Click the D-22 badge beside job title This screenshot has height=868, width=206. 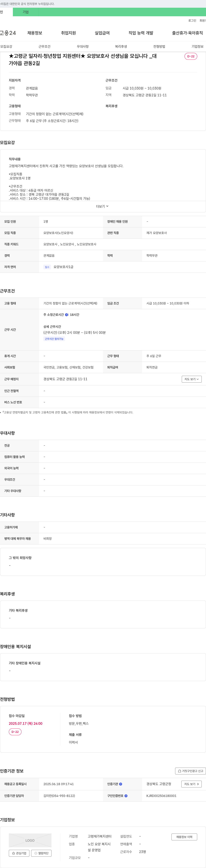[191, 56]
